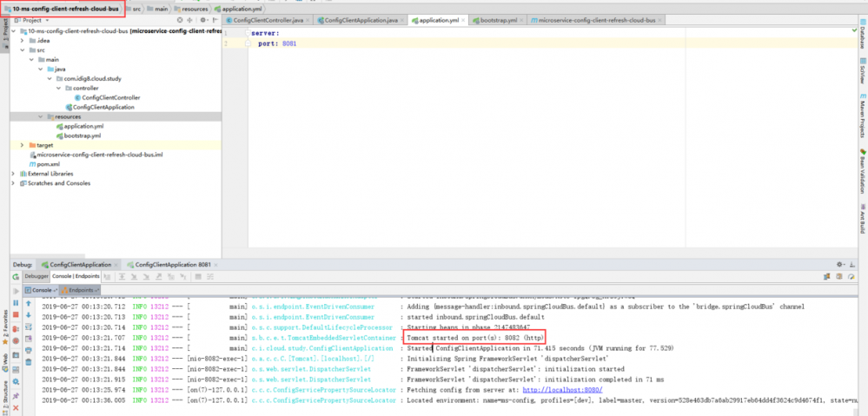The width and height of the screenshot is (868, 416).
Task: Open View Breakpoints icon in debug sidebar
Action: tap(16, 329)
